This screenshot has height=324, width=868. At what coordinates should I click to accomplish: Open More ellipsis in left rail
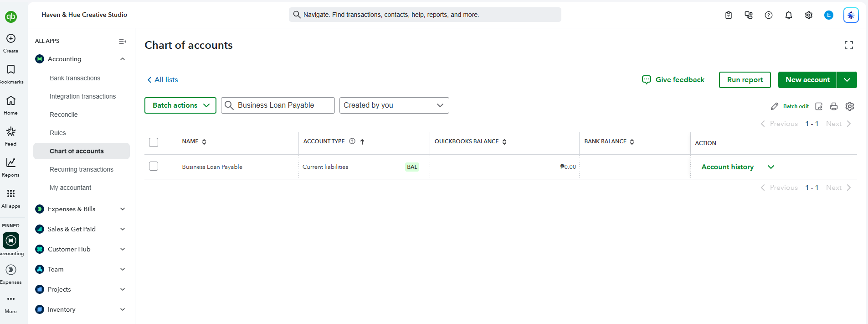(x=11, y=299)
